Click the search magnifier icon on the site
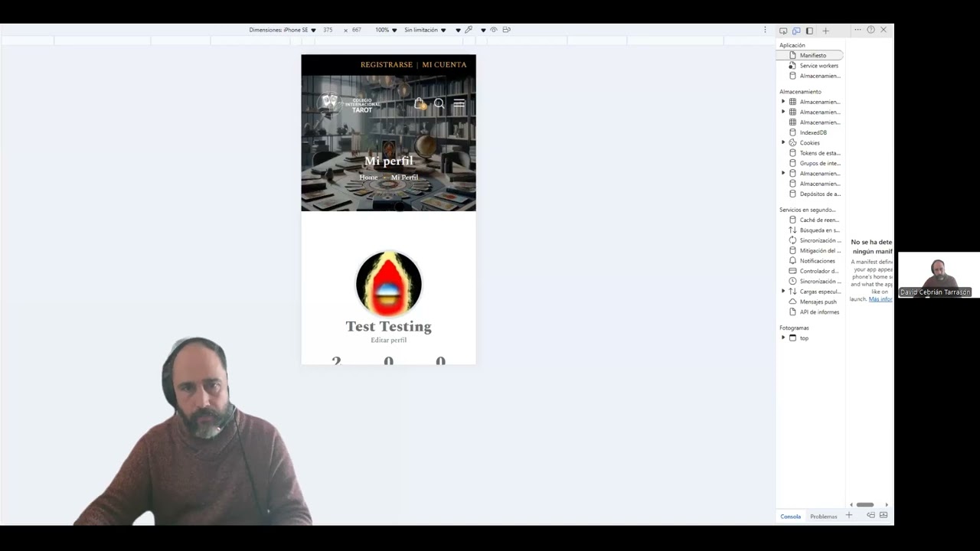The width and height of the screenshot is (980, 551). point(439,103)
